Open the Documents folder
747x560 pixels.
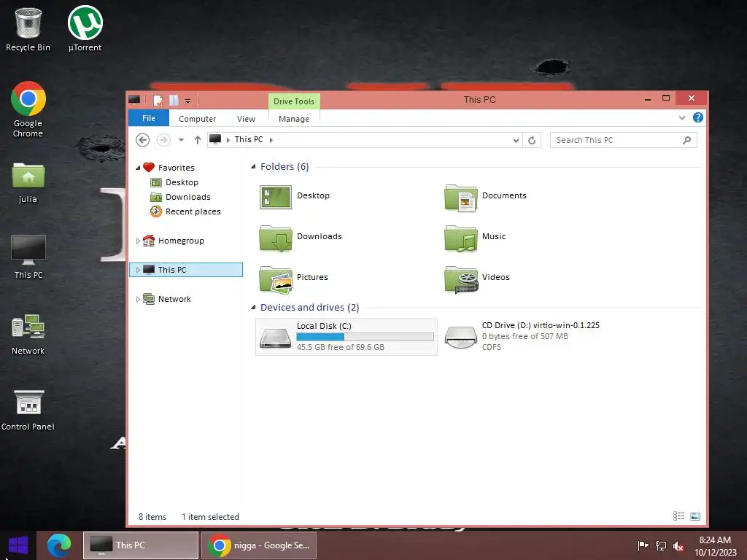click(485, 197)
